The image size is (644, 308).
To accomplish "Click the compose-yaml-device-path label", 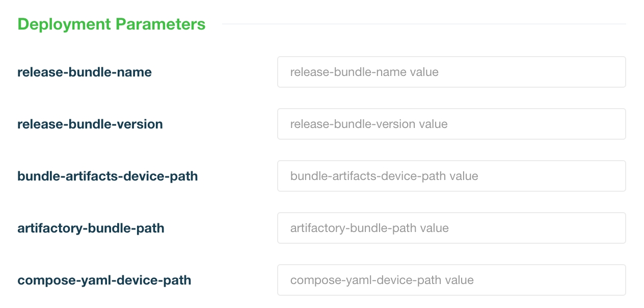I will point(104,280).
